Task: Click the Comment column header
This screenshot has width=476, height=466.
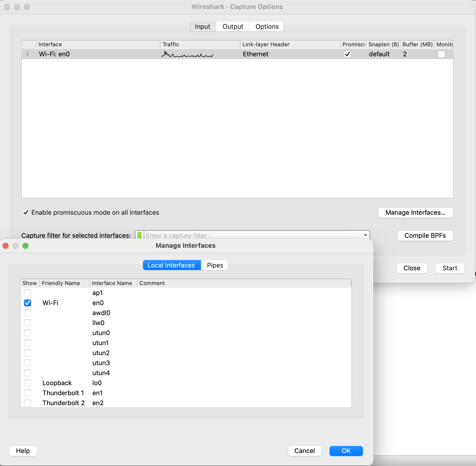Action: pyautogui.click(x=244, y=283)
